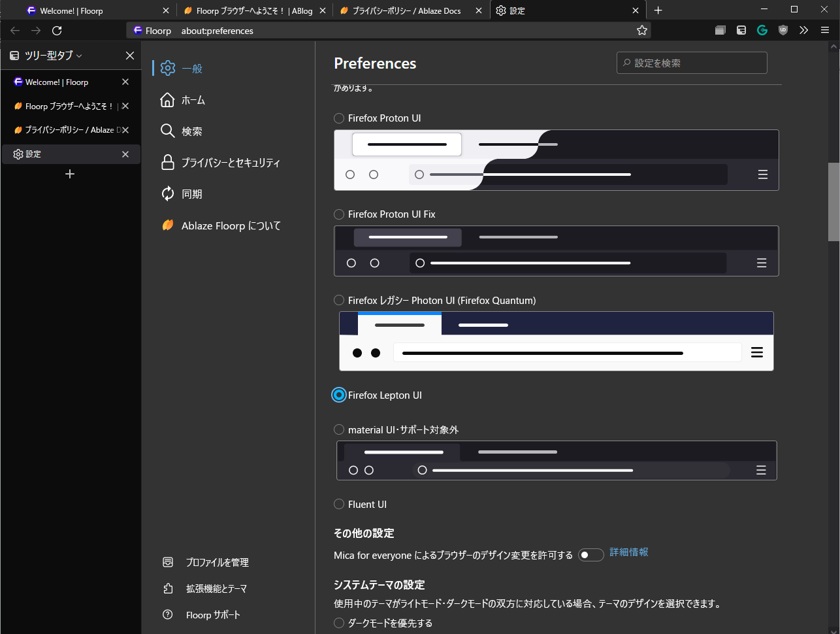The width and height of the screenshot is (840, 634).
Task: Select Firefox Lepton UI radio button
Action: coord(339,395)
